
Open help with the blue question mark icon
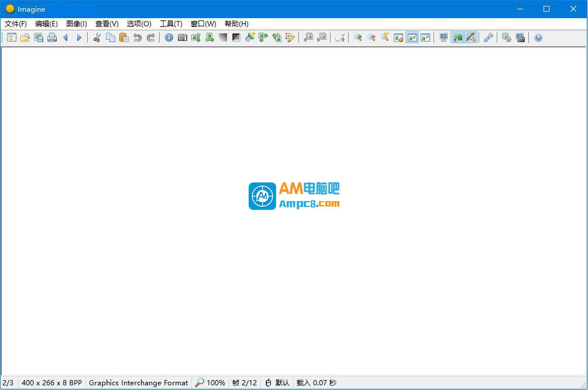538,37
